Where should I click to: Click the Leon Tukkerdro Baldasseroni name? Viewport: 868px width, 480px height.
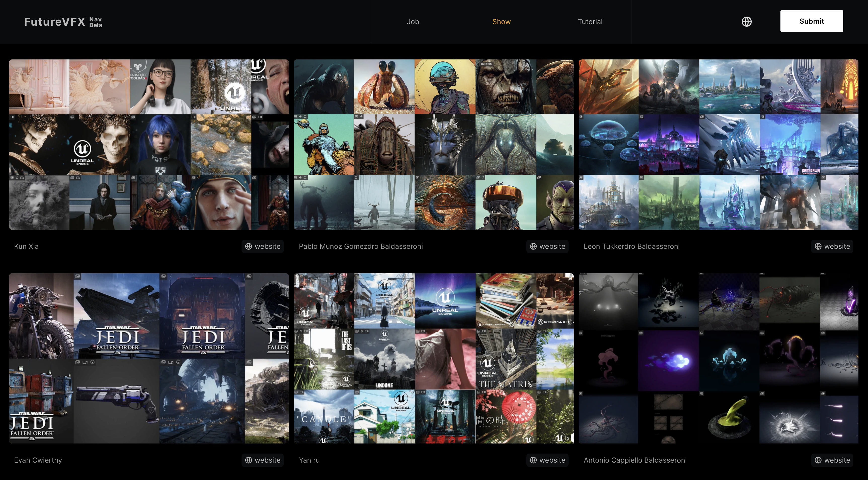pyautogui.click(x=632, y=246)
